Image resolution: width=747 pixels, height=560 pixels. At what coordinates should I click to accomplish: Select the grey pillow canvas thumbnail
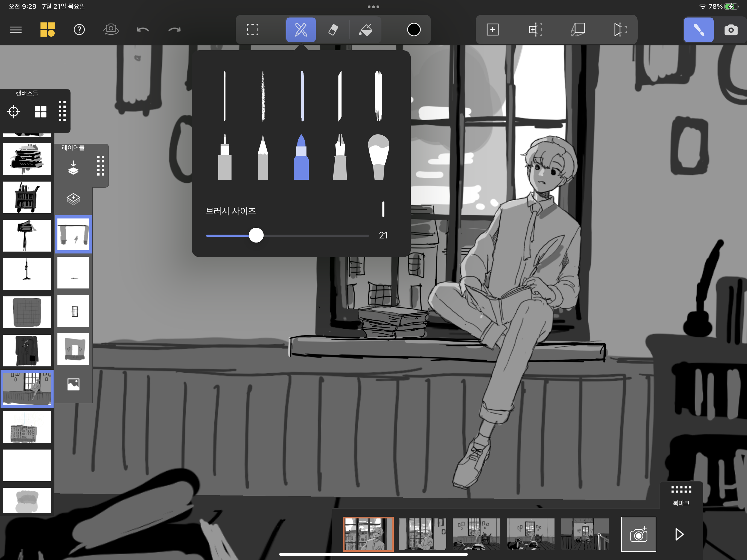click(27, 501)
